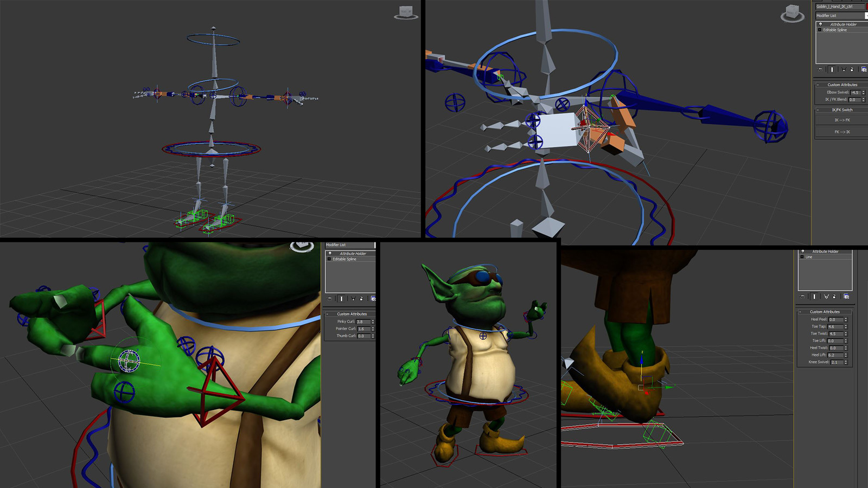The height and width of the screenshot is (488, 868).
Task: Click the Elbow Swivel value field
Action: tap(856, 93)
